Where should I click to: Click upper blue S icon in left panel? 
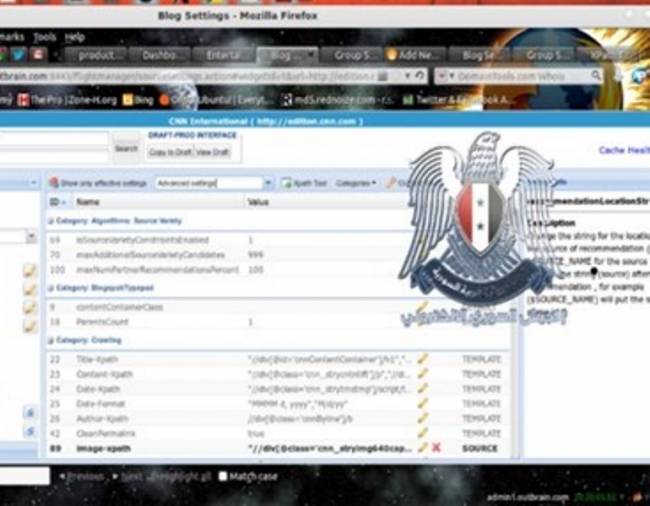(30, 413)
